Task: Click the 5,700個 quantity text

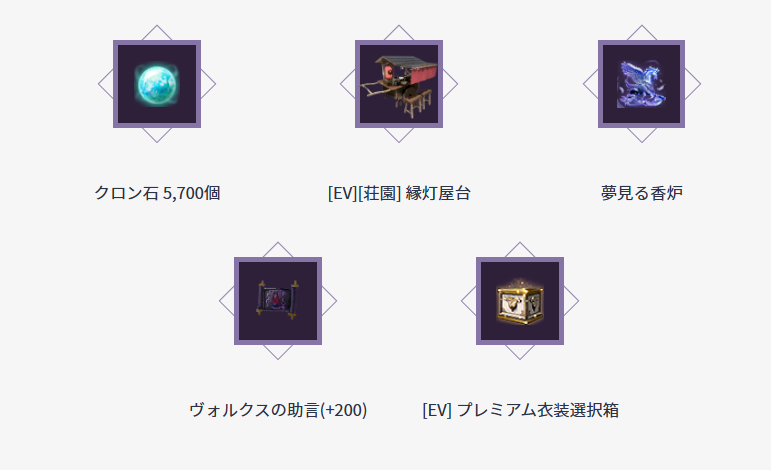Action: (x=191, y=193)
